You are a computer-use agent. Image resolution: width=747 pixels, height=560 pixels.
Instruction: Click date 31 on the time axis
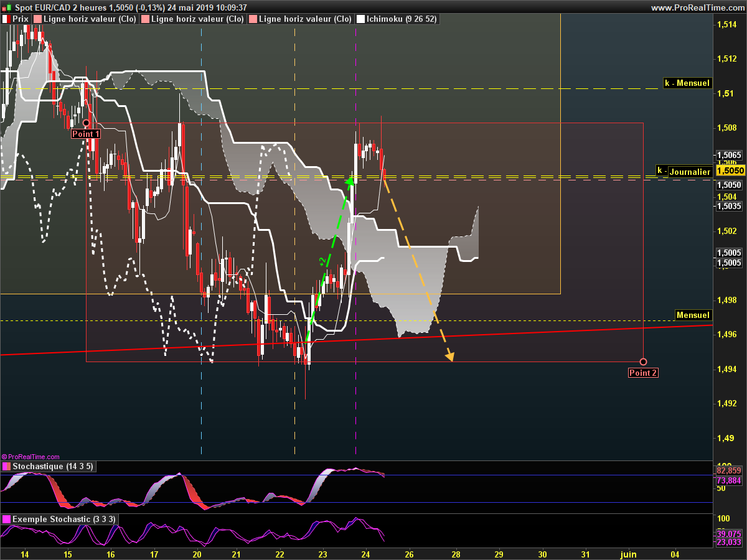point(586,554)
